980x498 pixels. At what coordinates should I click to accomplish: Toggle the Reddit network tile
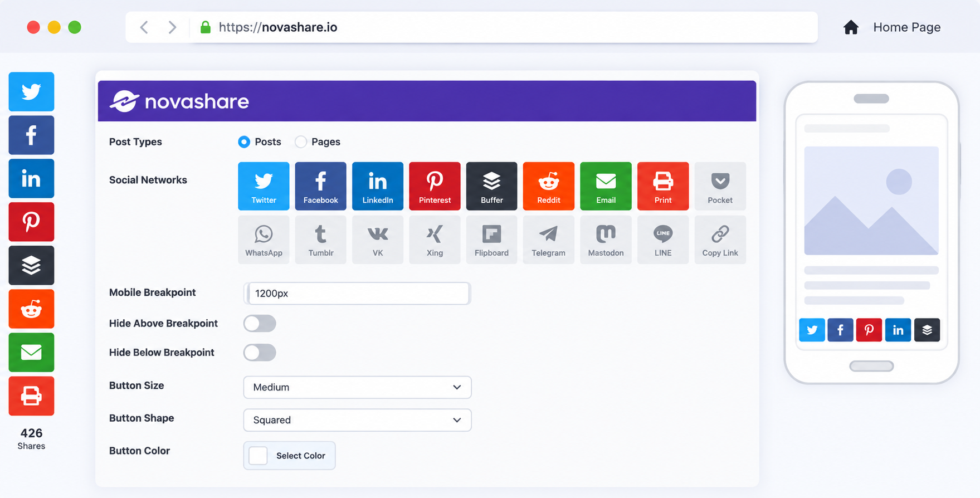click(549, 186)
